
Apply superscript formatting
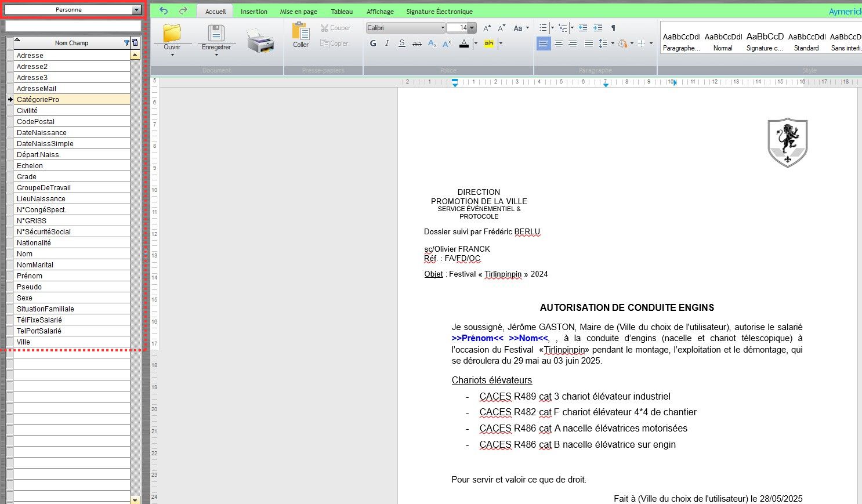[x=447, y=43]
